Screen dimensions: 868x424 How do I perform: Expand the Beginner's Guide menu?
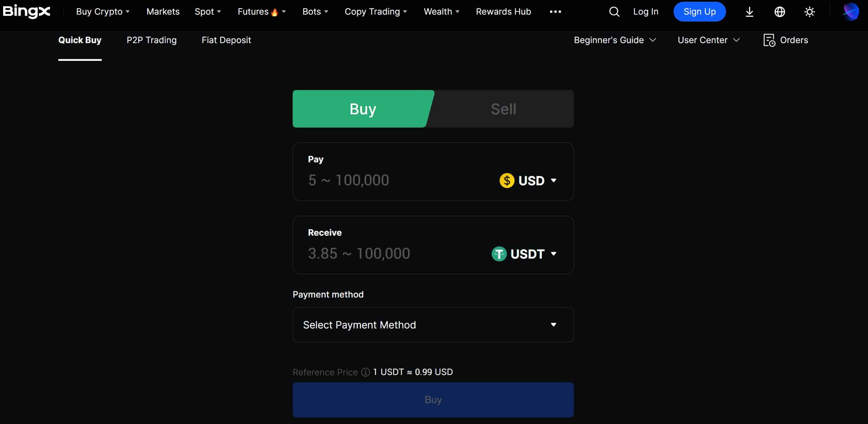click(615, 40)
